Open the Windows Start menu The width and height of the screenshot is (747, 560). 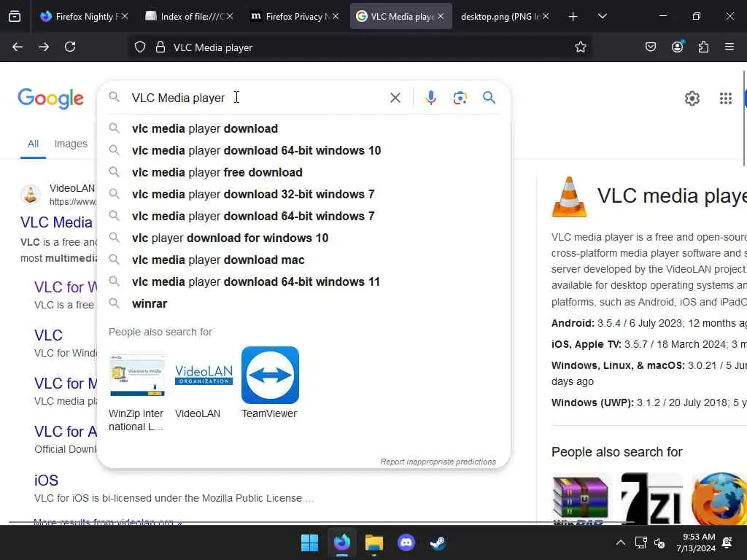pos(309,542)
